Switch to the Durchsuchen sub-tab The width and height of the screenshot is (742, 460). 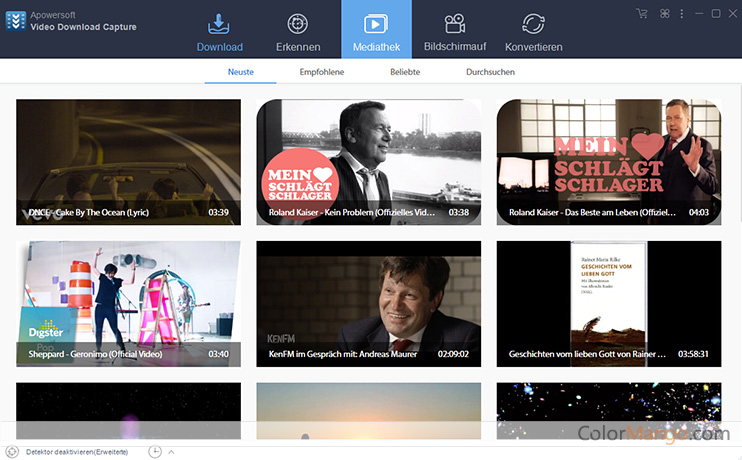(x=490, y=72)
